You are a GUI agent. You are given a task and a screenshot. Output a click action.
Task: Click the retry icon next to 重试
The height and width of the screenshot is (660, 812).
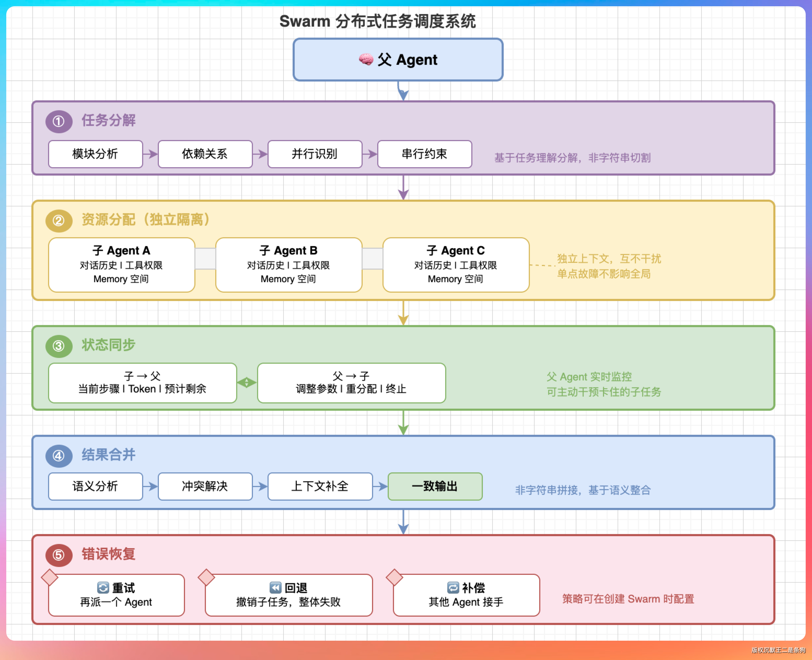[x=103, y=588]
